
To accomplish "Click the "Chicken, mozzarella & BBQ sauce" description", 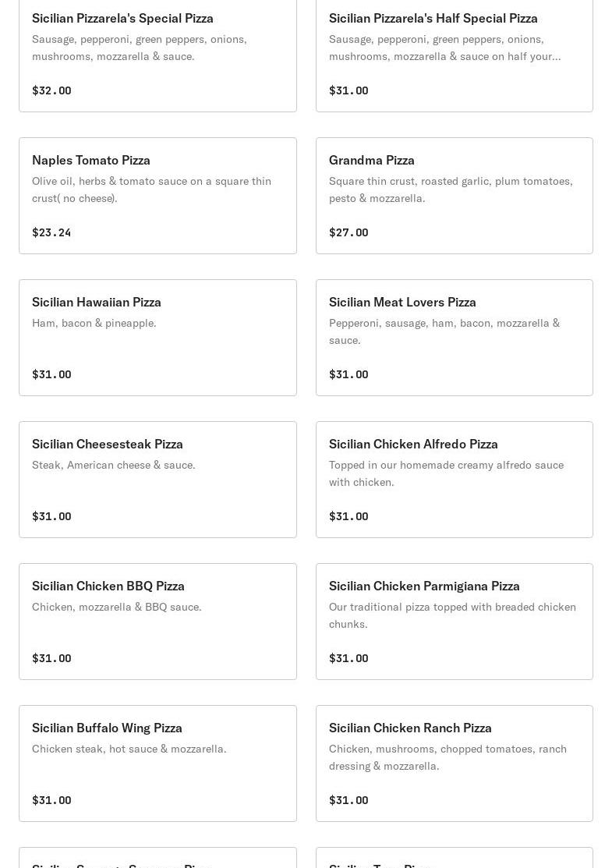I will coord(117,607).
